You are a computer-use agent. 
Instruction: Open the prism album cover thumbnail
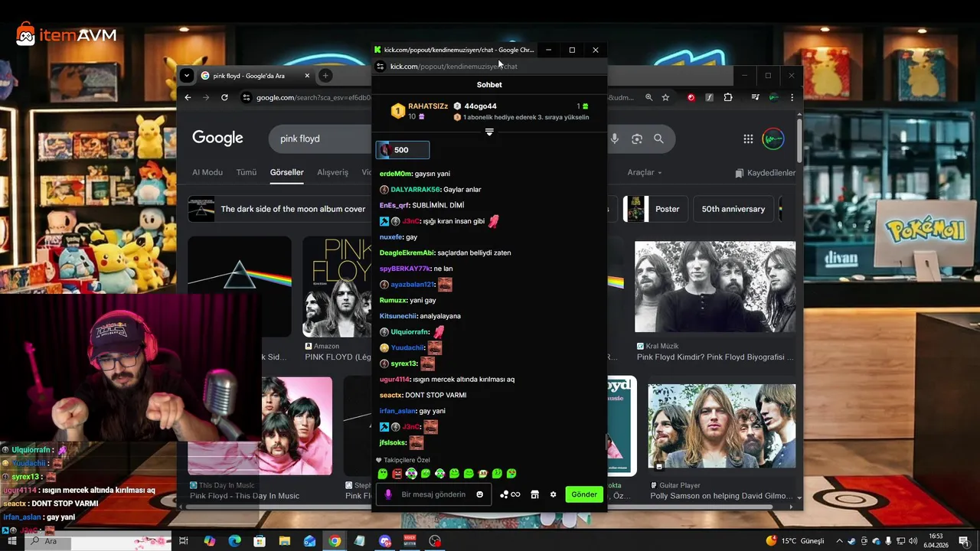[x=240, y=287]
